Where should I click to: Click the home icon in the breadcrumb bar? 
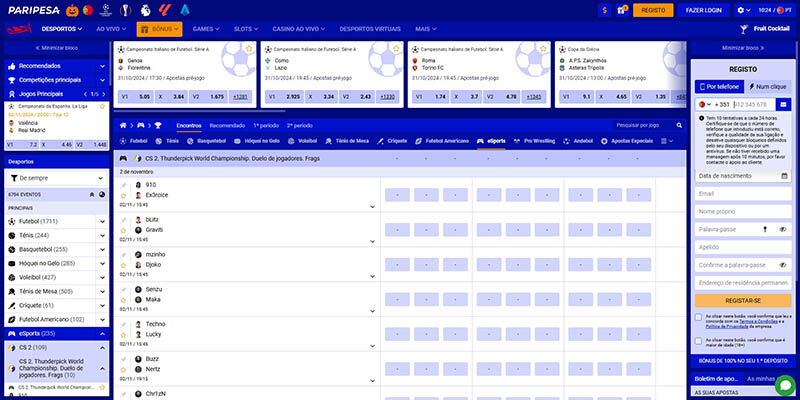(x=123, y=125)
